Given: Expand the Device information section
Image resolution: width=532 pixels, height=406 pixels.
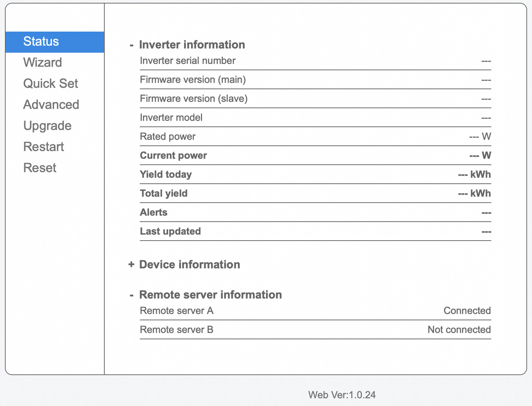Looking at the screenshot, I should coord(131,265).
